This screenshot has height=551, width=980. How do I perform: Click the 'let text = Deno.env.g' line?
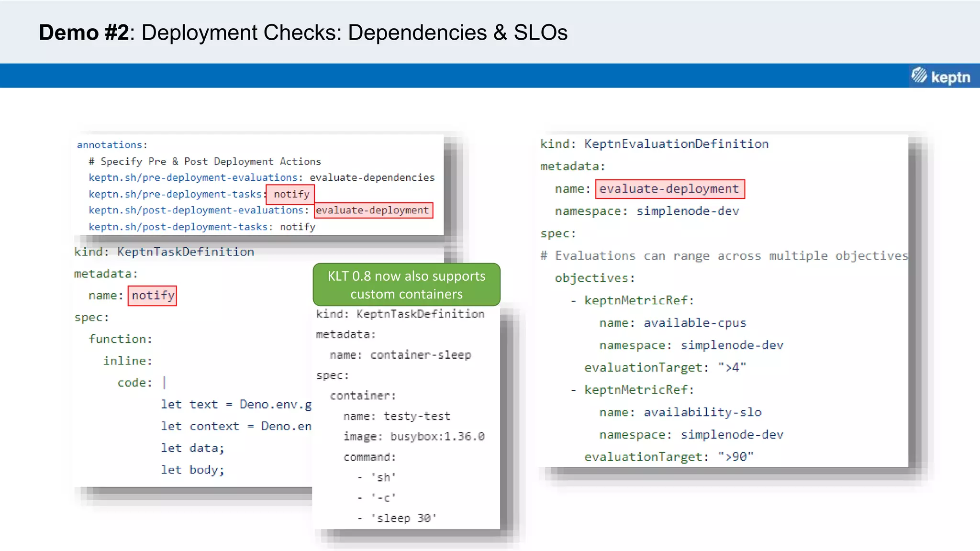coord(236,405)
